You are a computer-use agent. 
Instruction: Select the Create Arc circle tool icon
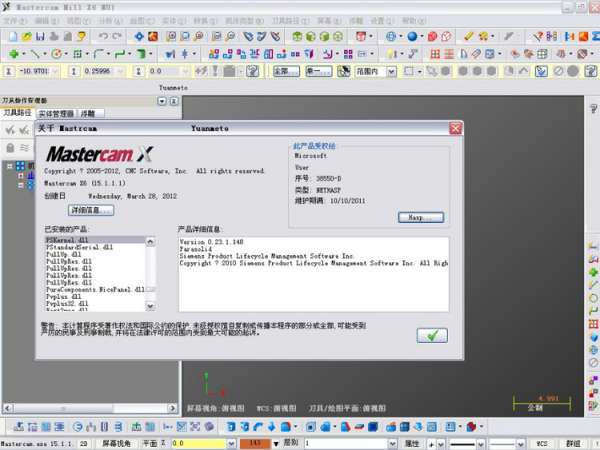click(x=57, y=54)
